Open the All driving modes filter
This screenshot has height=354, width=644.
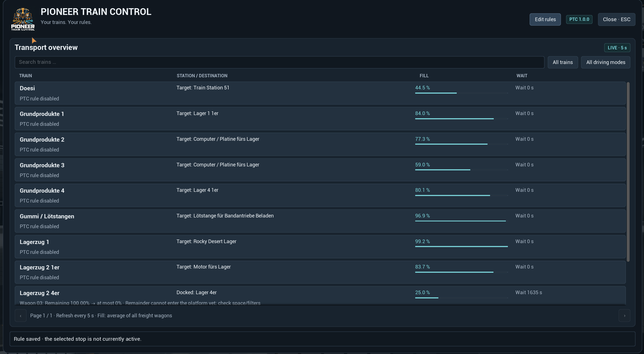pos(606,62)
